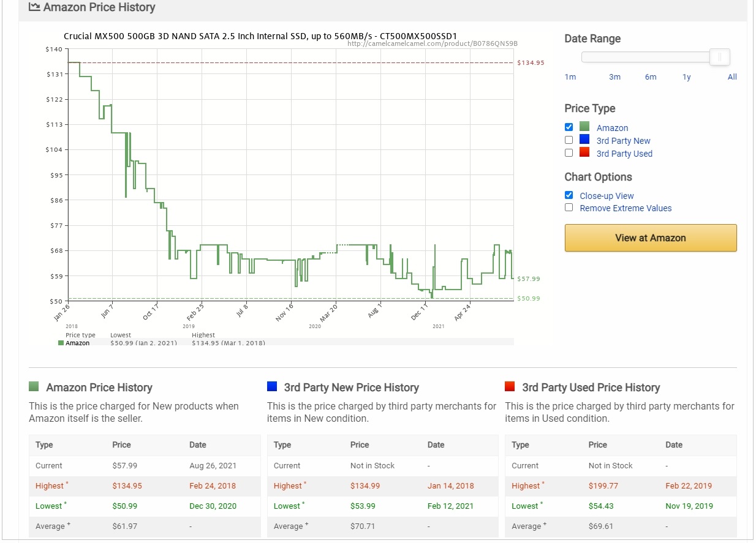Viewport: 756px width, 543px height.
Task: Click the camelcamelcamel.com product URL text
Action: click(433, 43)
